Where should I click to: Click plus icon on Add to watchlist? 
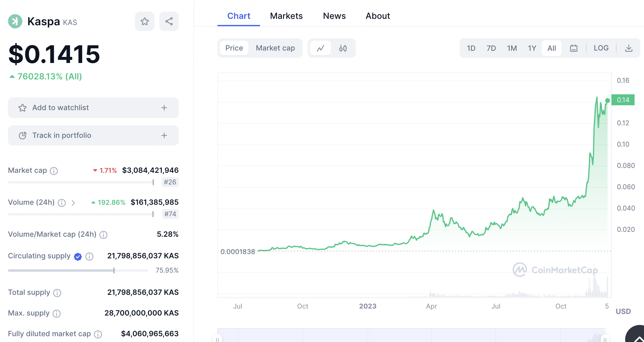click(164, 108)
